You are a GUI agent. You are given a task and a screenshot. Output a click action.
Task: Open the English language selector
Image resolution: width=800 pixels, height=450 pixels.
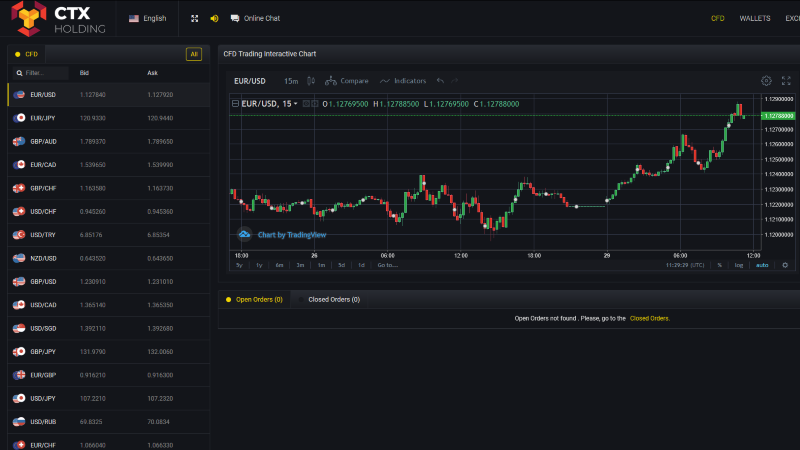click(x=147, y=18)
